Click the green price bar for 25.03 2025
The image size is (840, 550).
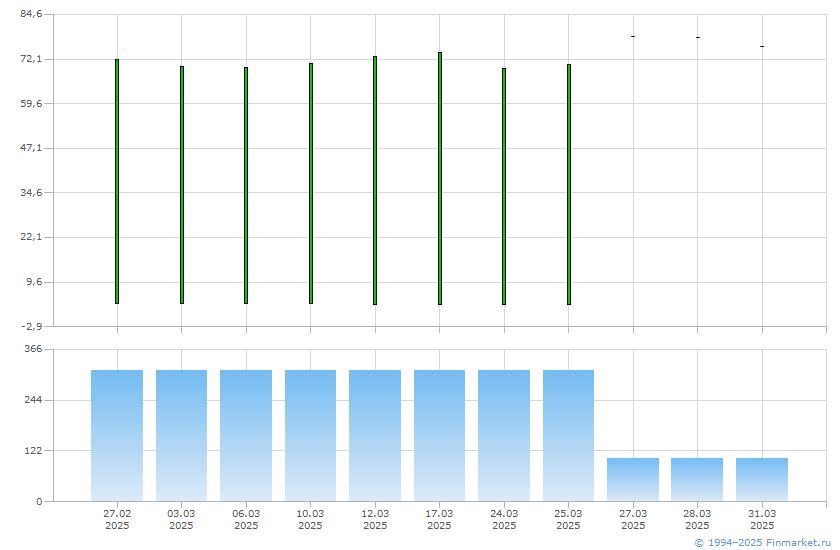click(569, 184)
